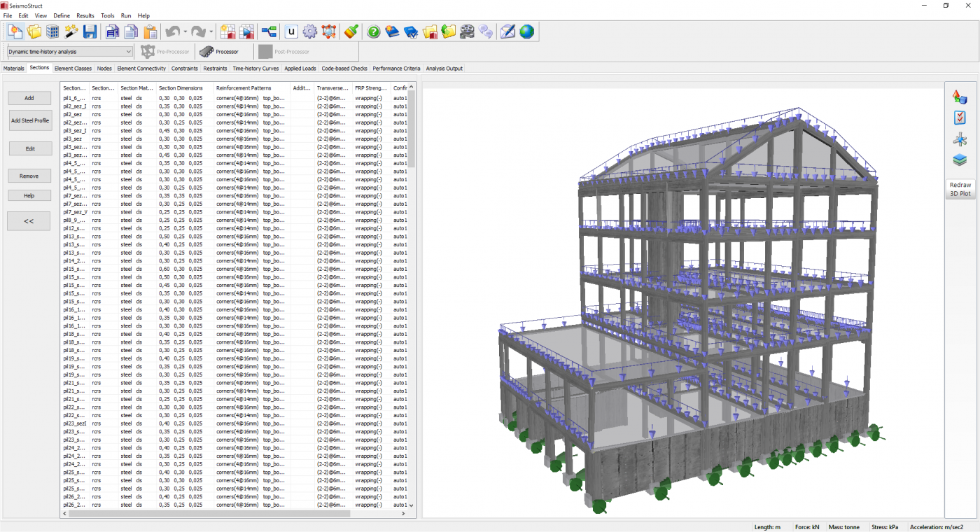980x532 pixels.
Task: Open the units selector 'u' icon
Action: (291, 31)
